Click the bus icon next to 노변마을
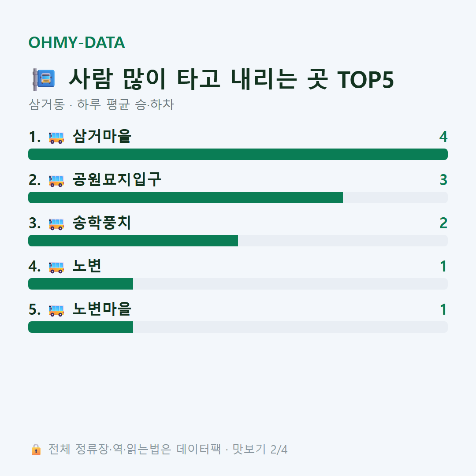476x476 pixels. (56, 310)
